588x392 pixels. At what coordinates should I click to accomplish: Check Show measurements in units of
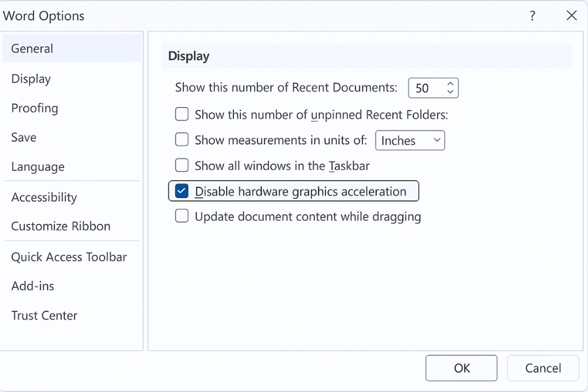[182, 140]
